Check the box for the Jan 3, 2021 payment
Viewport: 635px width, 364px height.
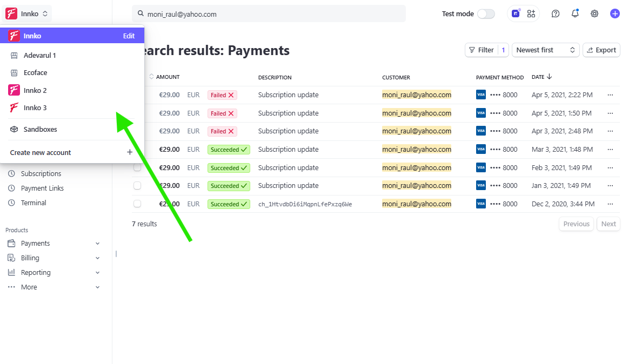tap(137, 185)
